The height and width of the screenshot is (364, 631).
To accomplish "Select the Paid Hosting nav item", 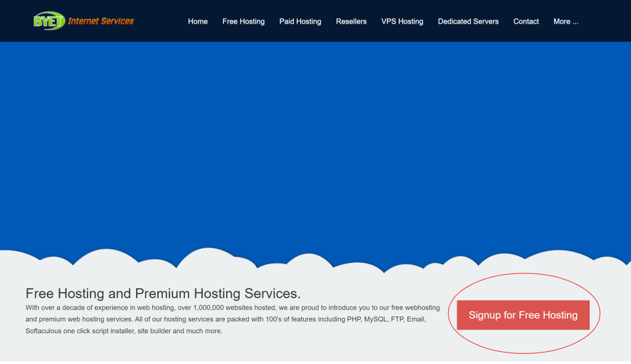I will pos(300,22).
